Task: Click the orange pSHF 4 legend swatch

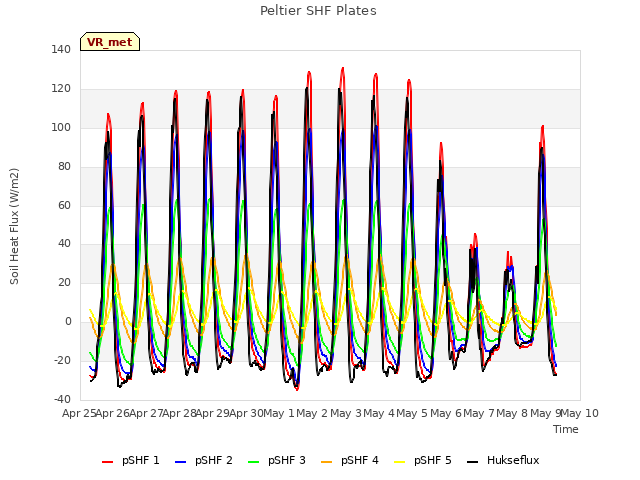Action: 327,462
